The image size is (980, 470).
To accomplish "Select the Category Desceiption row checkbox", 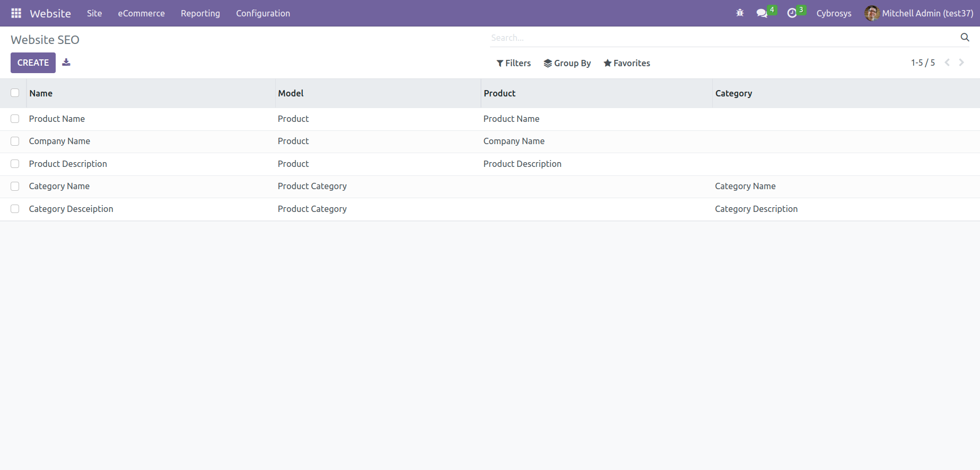I will [x=15, y=209].
